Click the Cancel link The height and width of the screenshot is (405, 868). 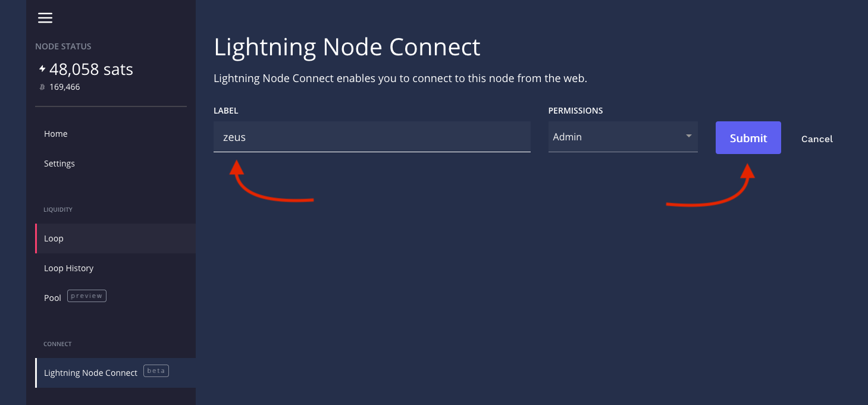point(817,139)
